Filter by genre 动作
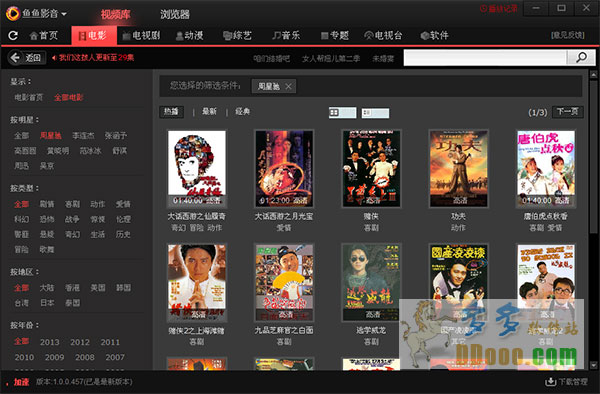This screenshot has height=394, width=600. (98, 204)
